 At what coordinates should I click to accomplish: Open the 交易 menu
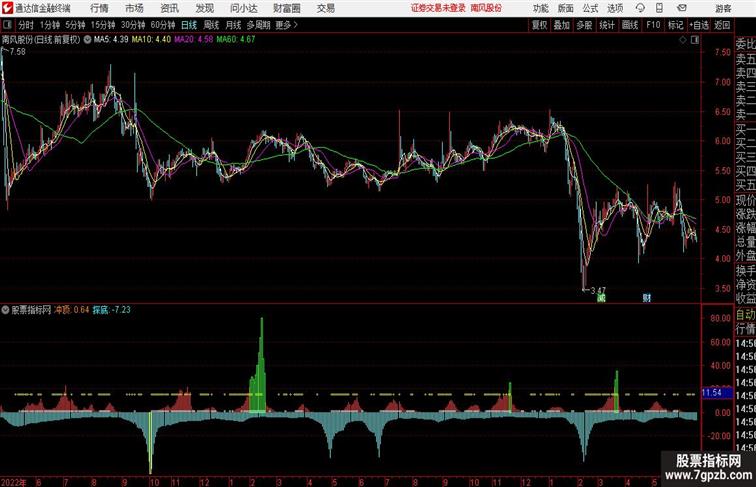pyautogui.click(x=325, y=8)
